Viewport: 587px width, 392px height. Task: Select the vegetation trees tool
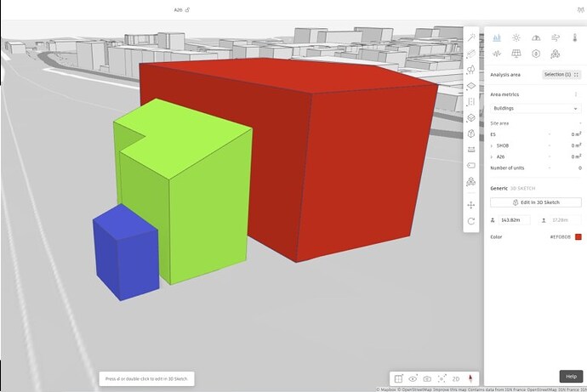[x=471, y=70]
